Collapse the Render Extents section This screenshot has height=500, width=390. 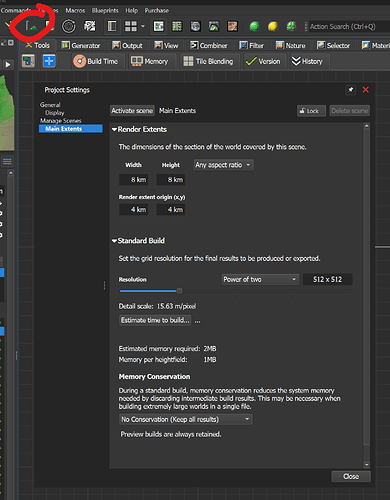tap(114, 129)
